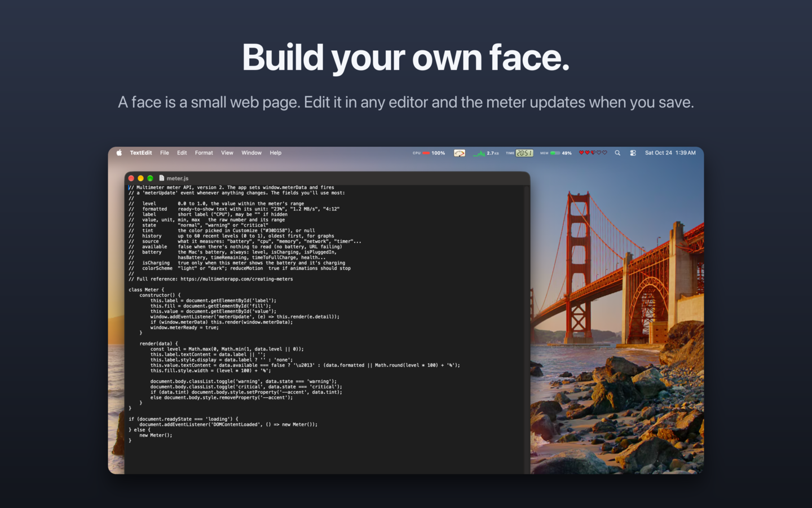812x508 pixels.
Task: Click the CPU 100% meter in menu bar
Action: point(429,153)
